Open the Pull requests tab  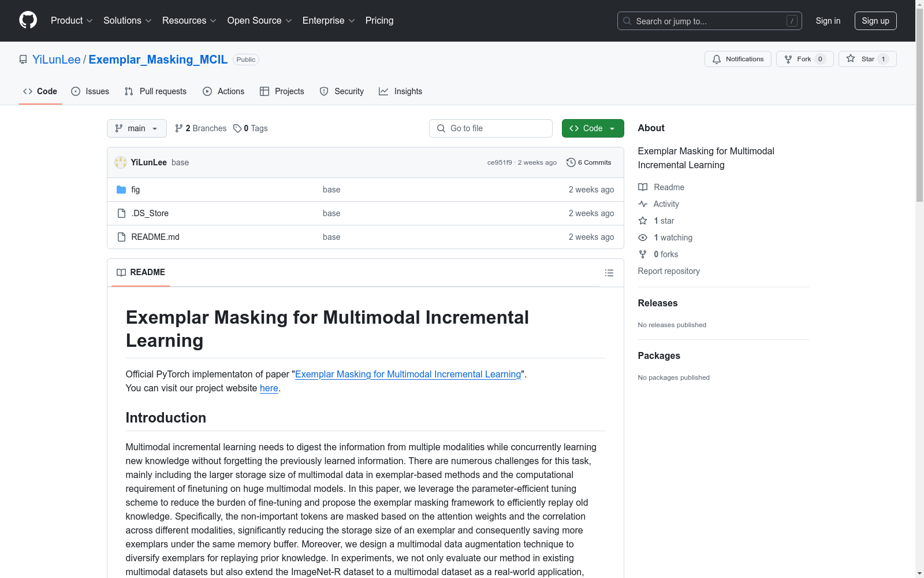(x=155, y=91)
